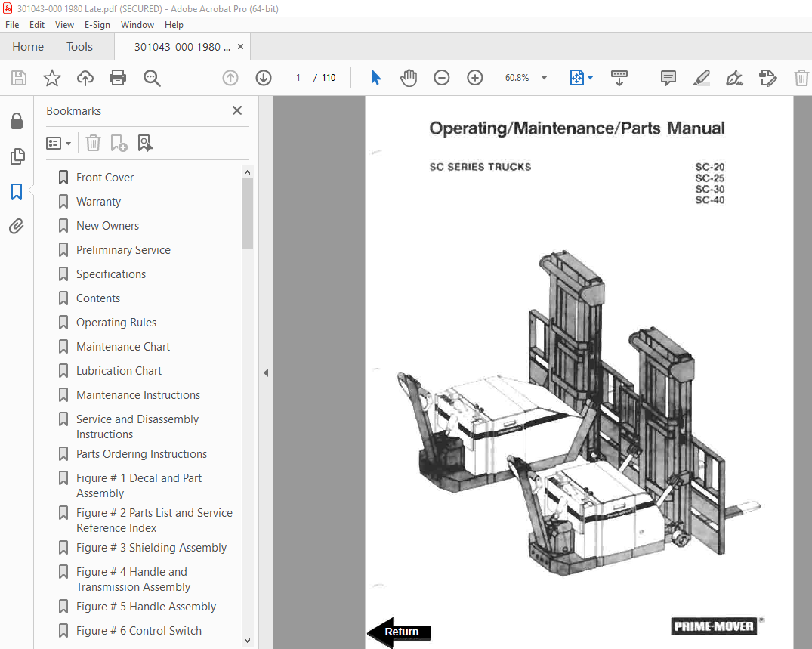Screen dimensions: 812x649
Task: Delete selected bookmark trash icon
Action: coord(93,143)
